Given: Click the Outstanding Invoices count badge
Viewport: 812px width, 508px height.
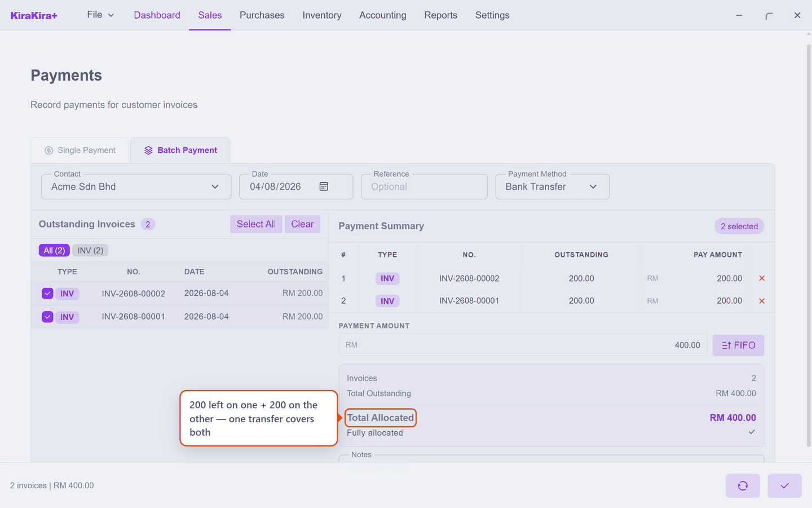Looking at the screenshot, I should [148, 224].
